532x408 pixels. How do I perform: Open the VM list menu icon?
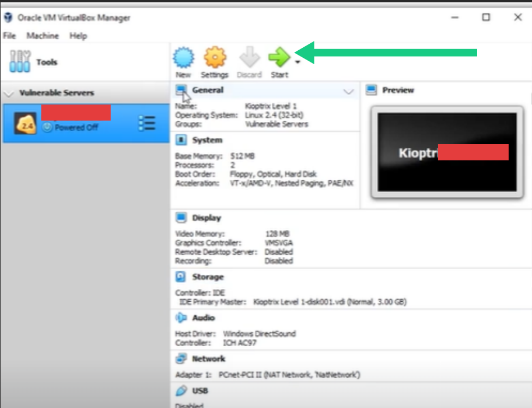point(147,123)
